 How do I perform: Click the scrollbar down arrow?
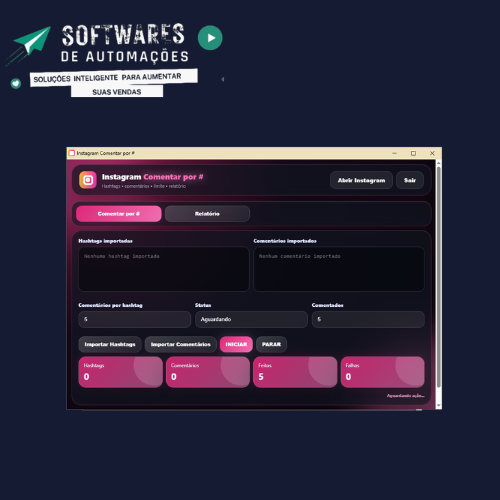point(439,405)
